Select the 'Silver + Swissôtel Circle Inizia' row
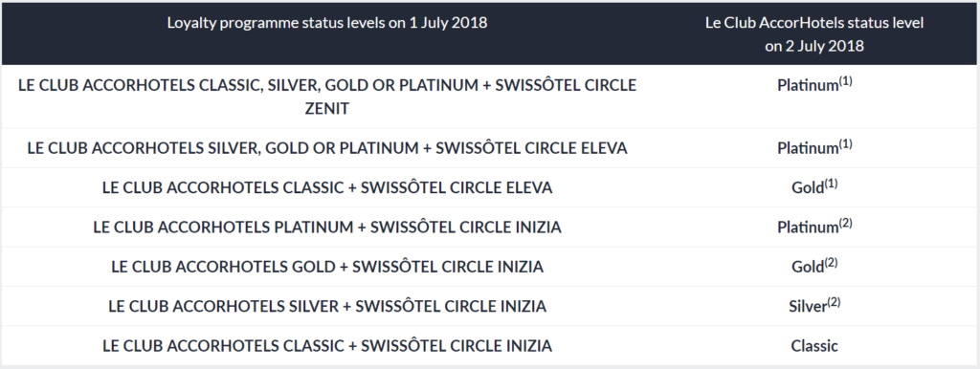The height and width of the screenshot is (369, 980). click(327, 306)
